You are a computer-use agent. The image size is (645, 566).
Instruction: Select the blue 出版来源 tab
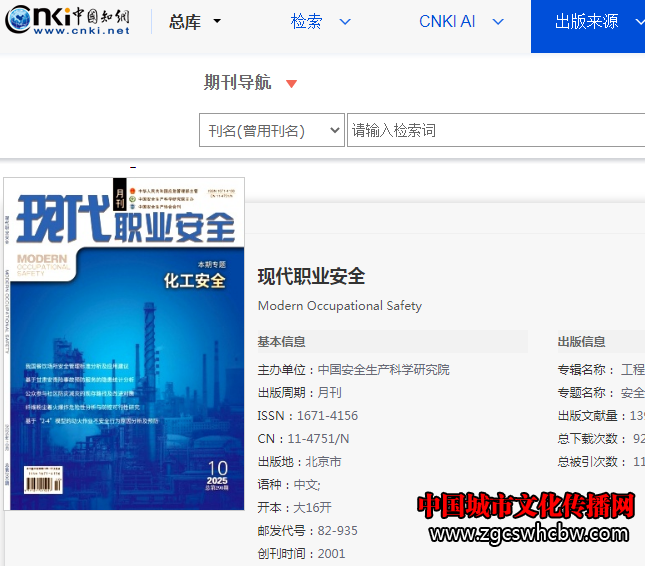point(587,22)
